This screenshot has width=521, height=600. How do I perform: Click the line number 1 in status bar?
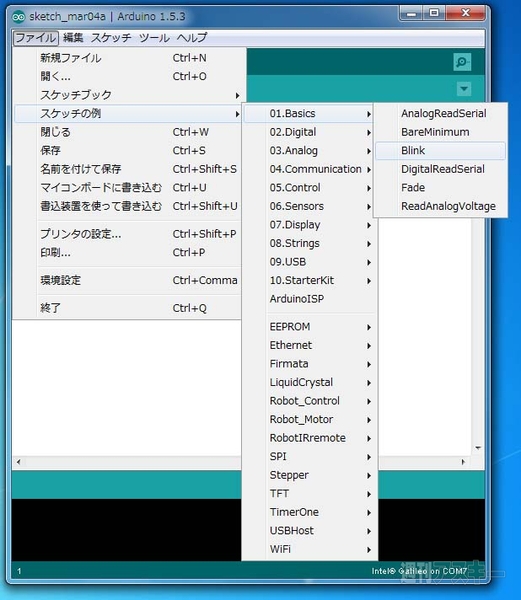pos(19,572)
